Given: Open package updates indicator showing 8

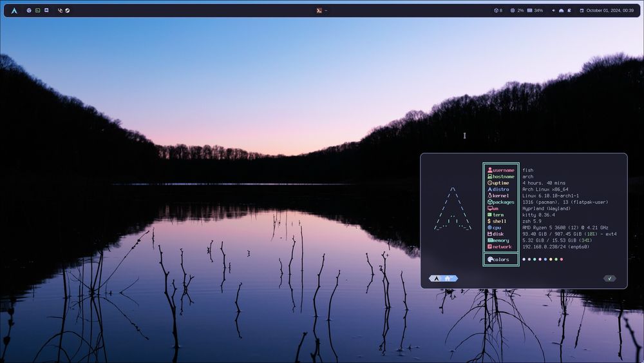Looking at the screenshot, I should (x=498, y=10).
